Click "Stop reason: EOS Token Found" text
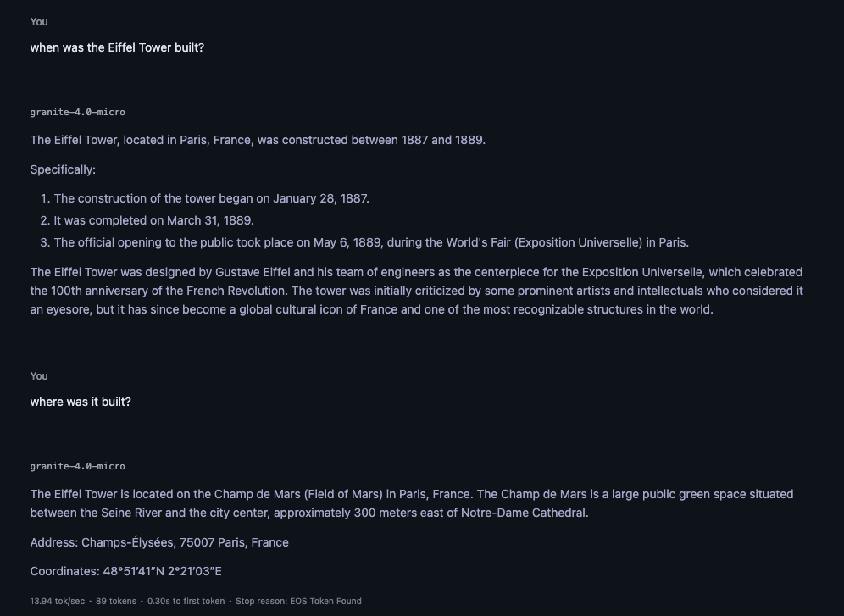The height and width of the screenshot is (616, 844). (x=298, y=601)
